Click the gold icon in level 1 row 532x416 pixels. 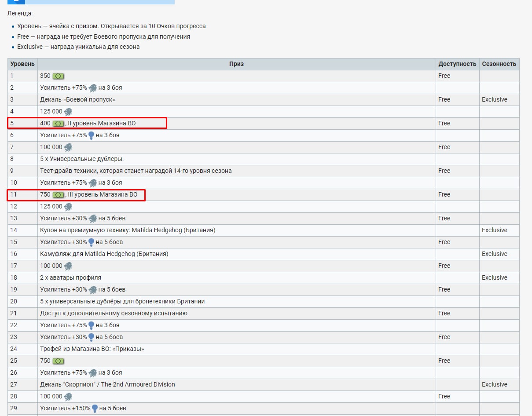[x=59, y=76]
